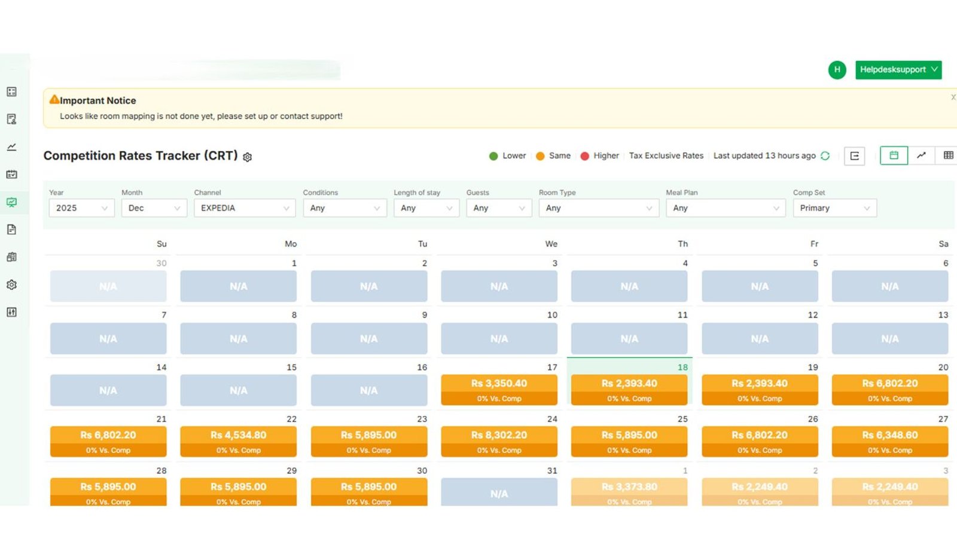Click N/A cell for Dec 1
This screenshot has height=560, width=957.
[x=239, y=286]
